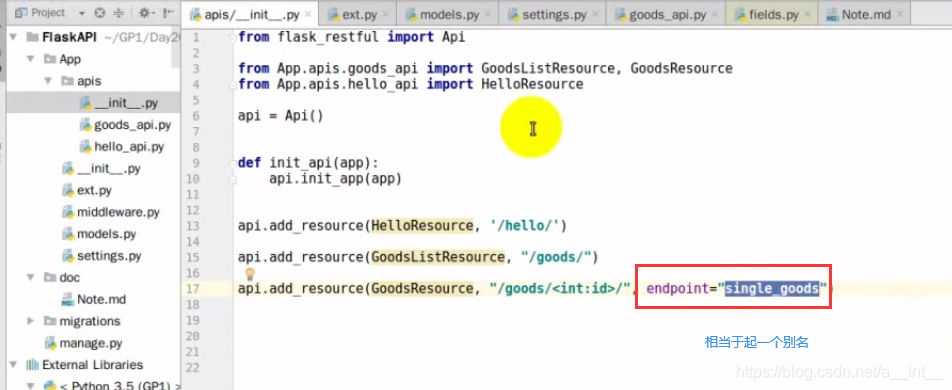952x390 pixels.
Task: Open settings.py in the project tree
Action: (x=109, y=256)
